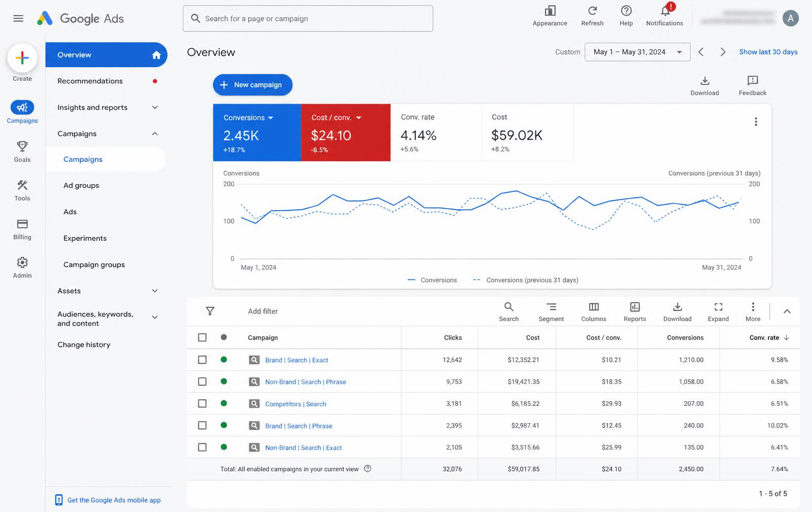The image size is (812, 512).
Task: Open the hamburger main menu
Action: coord(18,19)
